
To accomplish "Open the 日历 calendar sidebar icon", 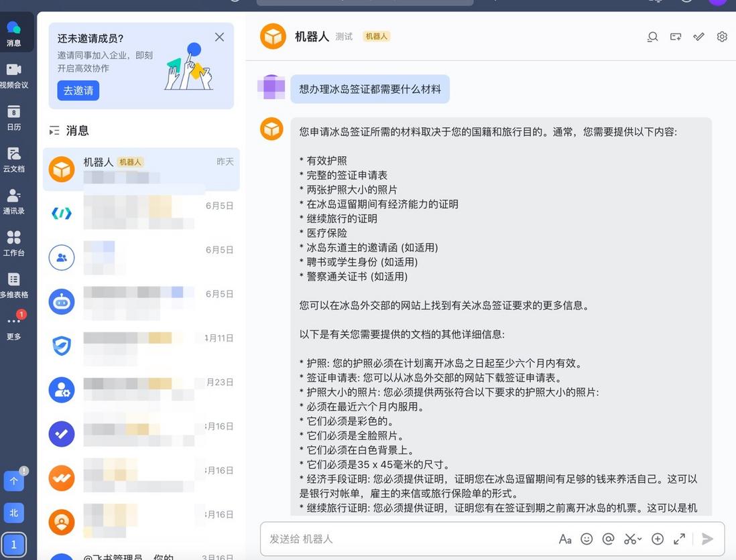I will coord(13,117).
